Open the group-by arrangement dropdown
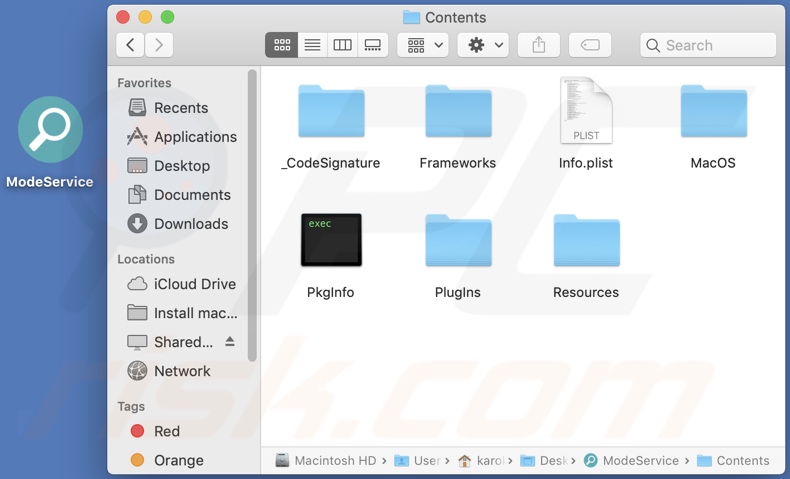Image resolution: width=790 pixels, height=479 pixels. 423,45
